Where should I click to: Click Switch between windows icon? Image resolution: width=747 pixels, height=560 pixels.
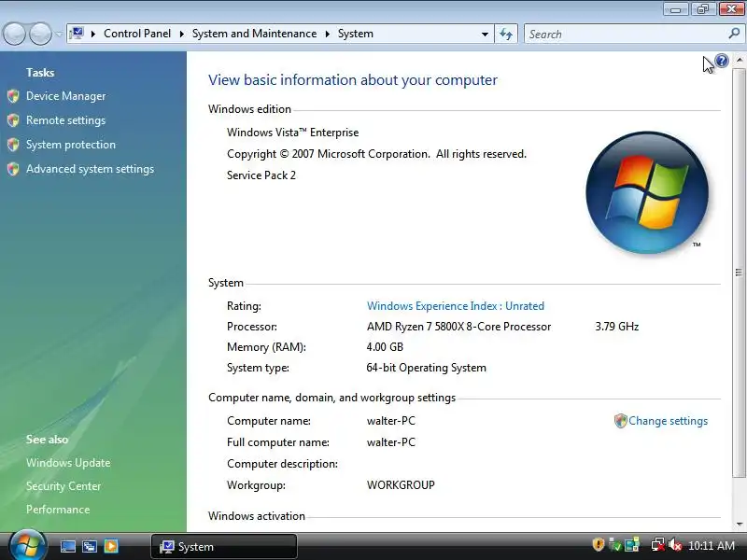pyautogui.click(x=90, y=546)
